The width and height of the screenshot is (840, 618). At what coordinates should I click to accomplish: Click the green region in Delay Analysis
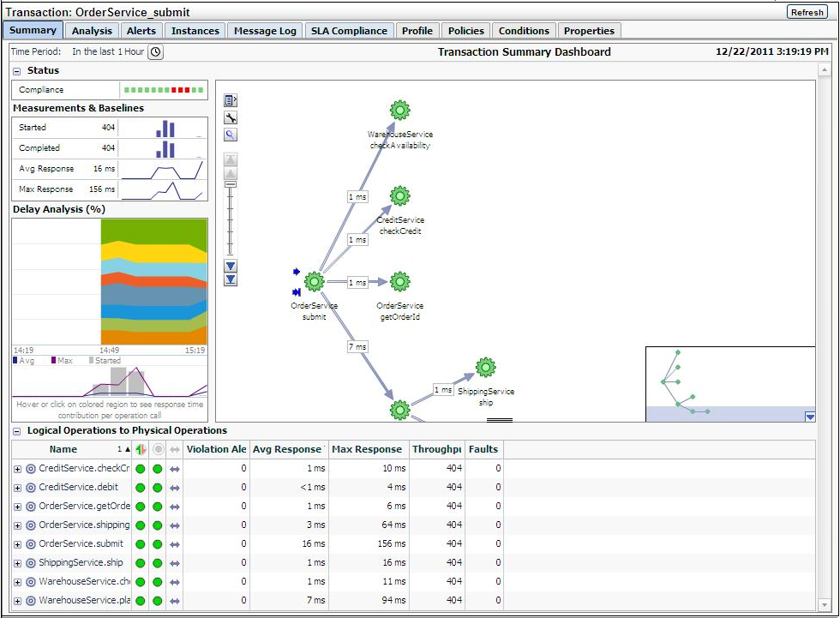153,231
